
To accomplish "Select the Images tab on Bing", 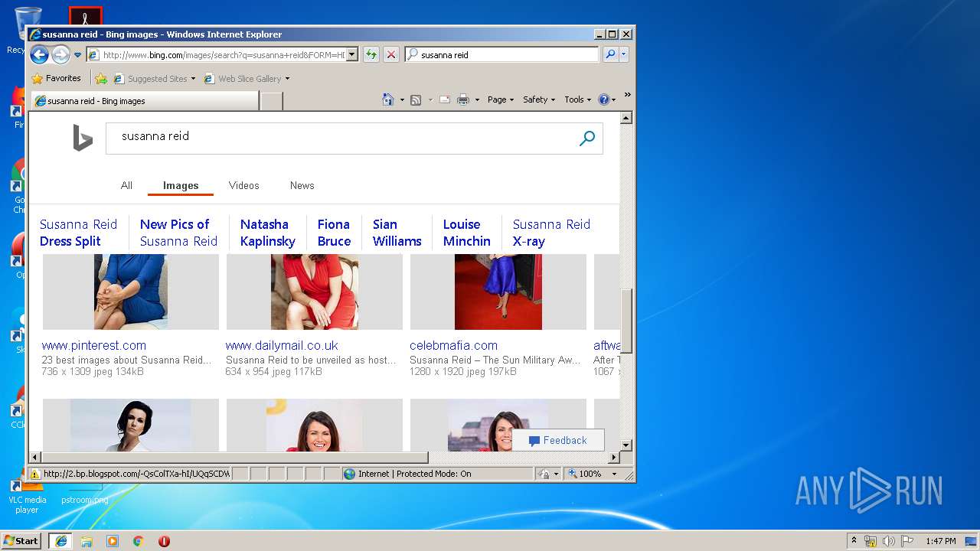I will point(181,185).
